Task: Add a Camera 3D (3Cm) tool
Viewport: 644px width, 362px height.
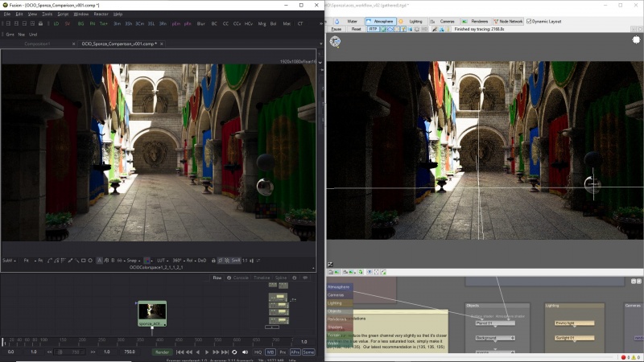Action: click(x=139, y=24)
